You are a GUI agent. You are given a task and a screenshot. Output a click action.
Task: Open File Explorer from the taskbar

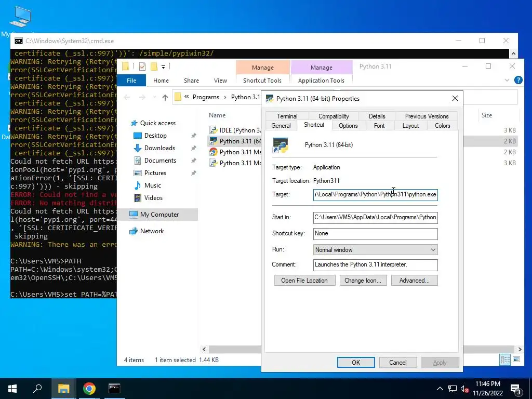[x=63, y=389]
